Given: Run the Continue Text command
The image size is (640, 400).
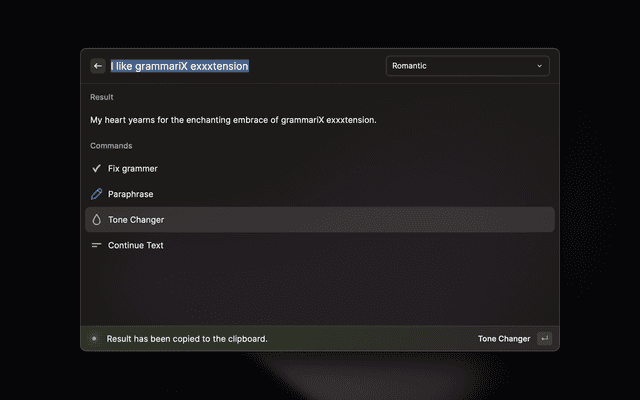Looking at the screenshot, I should 136,245.
